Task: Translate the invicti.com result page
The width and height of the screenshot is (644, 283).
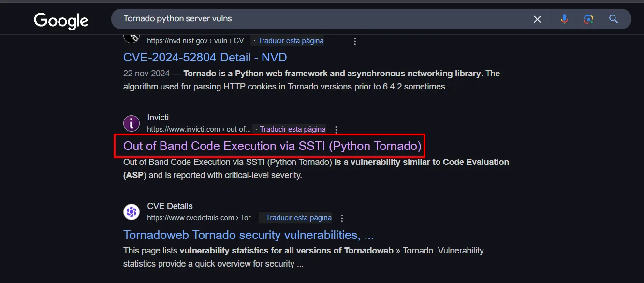Action: (x=293, y=129)
